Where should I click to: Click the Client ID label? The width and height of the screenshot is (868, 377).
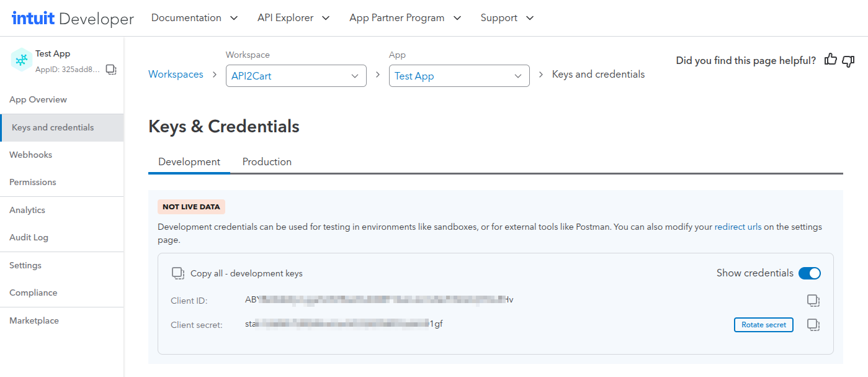(189, 301)
